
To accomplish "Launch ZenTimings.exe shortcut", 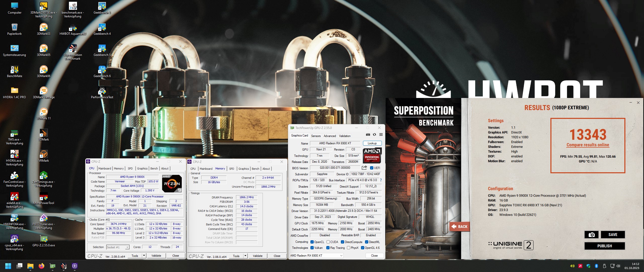I will 44,179.
